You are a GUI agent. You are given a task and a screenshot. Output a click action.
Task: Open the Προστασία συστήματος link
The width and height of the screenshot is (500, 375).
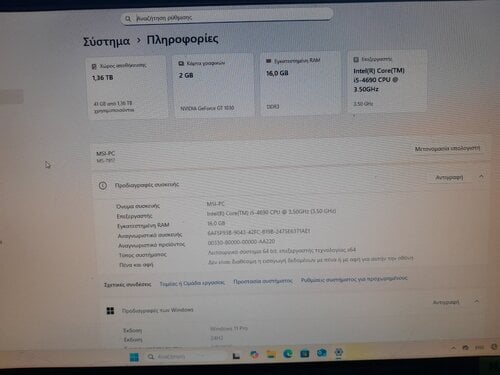(263, 281)
